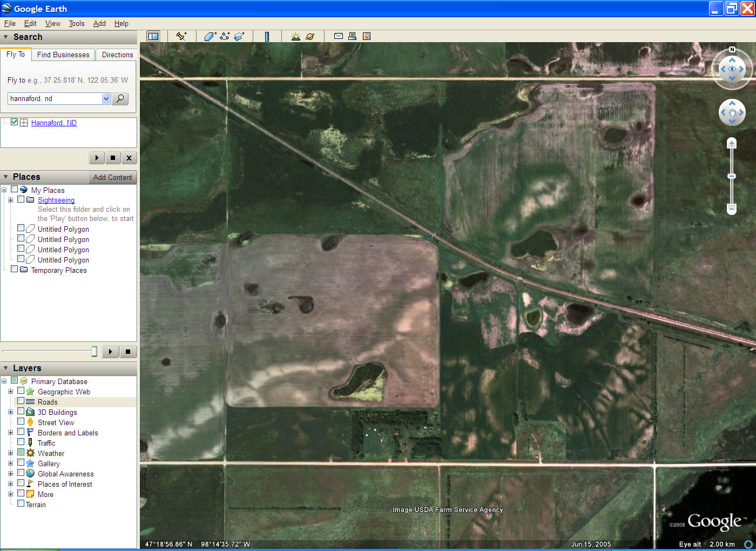
Task: Select the Add Path tool
Action: click(225, 36)
